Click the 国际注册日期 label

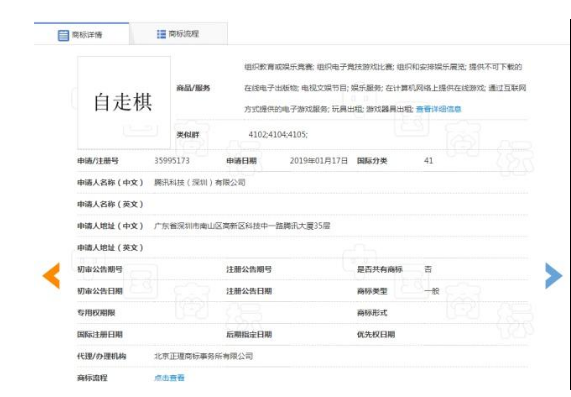click(x=100, y=334)
